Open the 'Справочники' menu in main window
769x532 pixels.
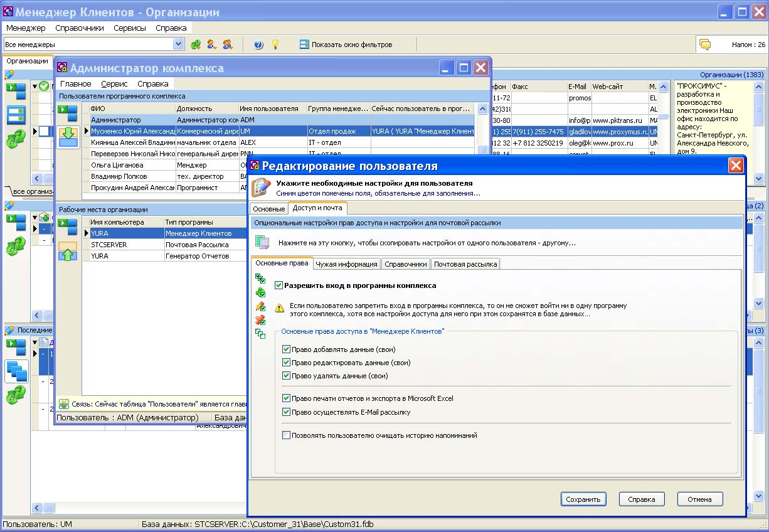pos(80,28)
